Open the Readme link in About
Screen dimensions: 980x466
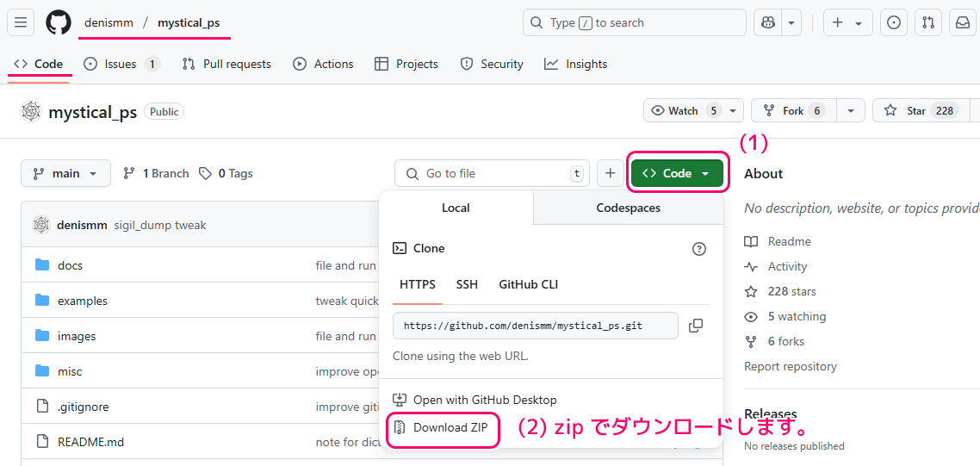point(778,241)
